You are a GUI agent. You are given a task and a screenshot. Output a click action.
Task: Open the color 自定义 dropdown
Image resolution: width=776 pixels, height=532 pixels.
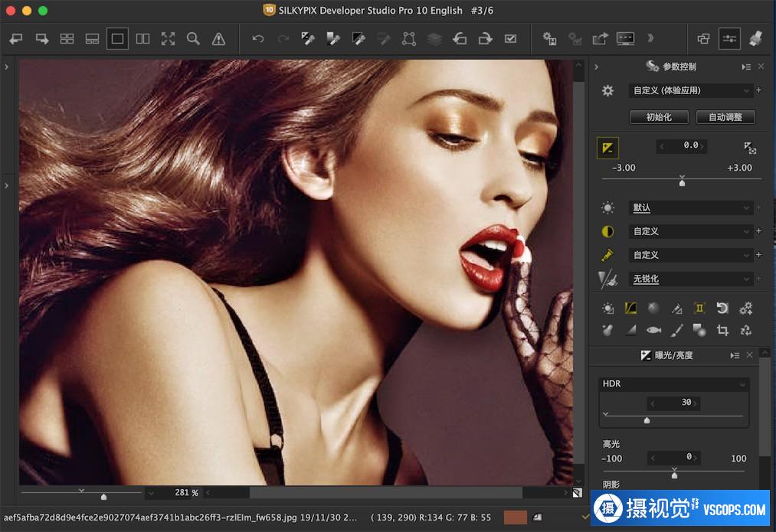coord(690,255)
